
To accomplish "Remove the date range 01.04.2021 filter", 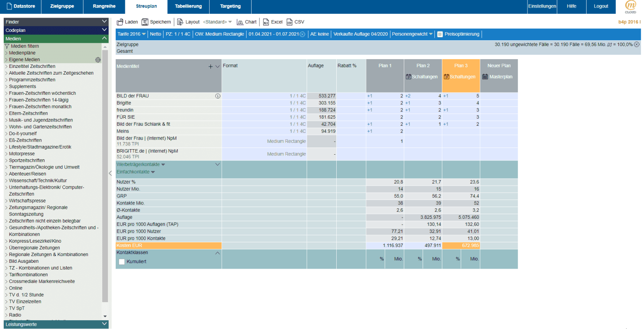I will click(x=302, y=34).
